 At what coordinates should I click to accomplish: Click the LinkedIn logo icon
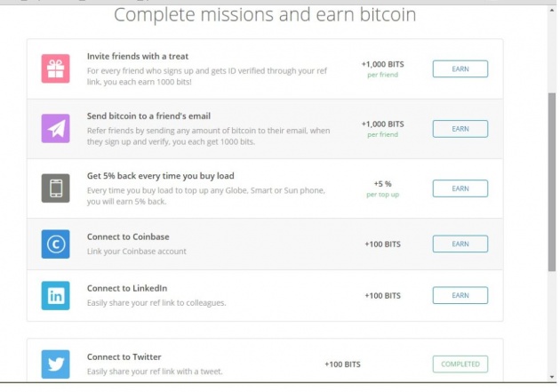click(x=55, y=296)
